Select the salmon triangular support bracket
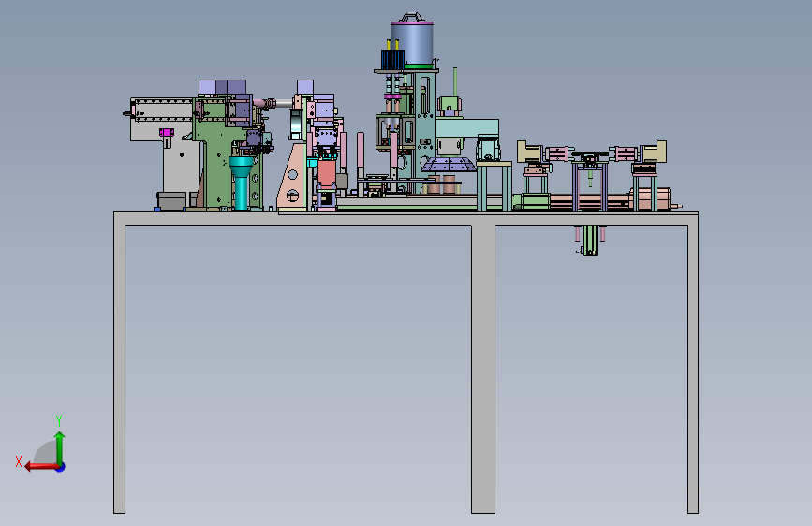 [x=293, y=178]
